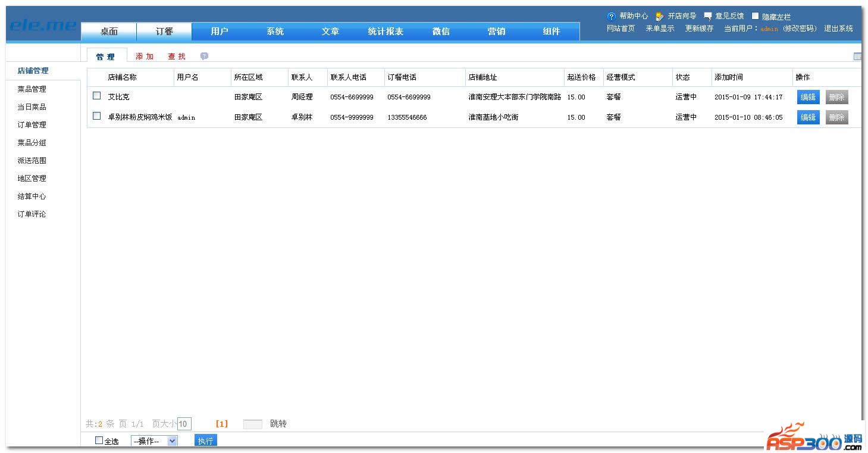
Task: Click the 用户名 column header
Action: point(187,77)
